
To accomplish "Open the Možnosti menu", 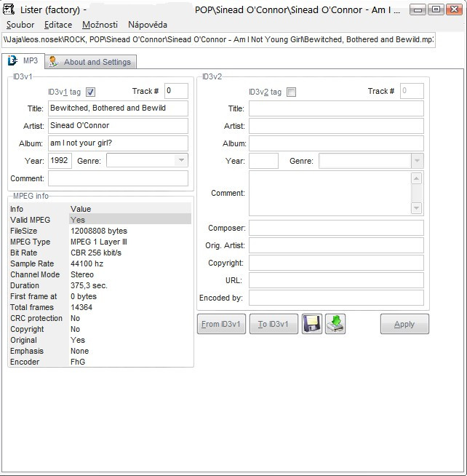I will click(100, 25).
